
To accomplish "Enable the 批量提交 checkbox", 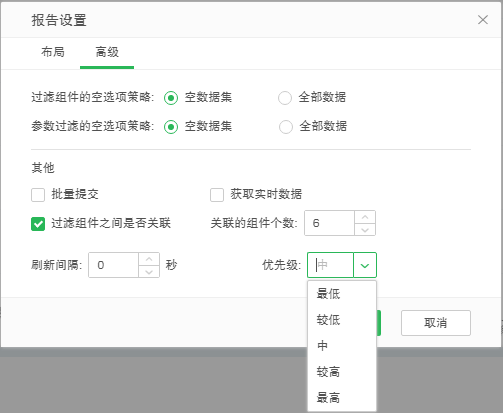I will click(38, 195).
